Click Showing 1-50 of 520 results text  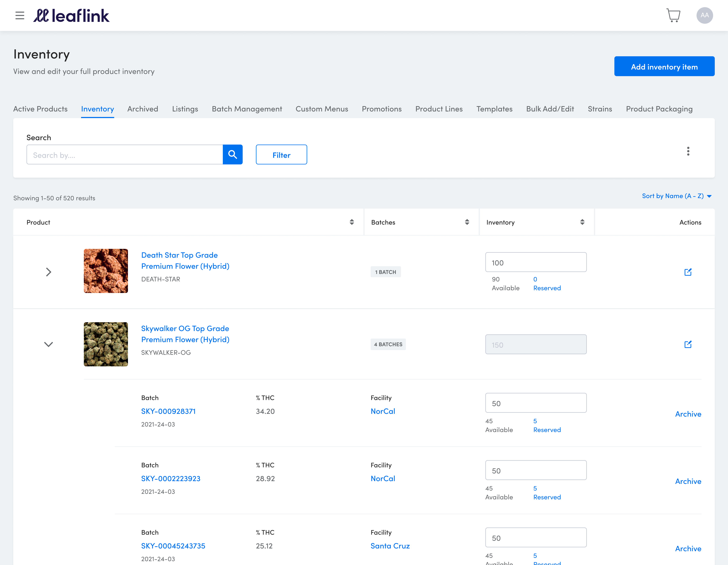(x=54, y=198)
